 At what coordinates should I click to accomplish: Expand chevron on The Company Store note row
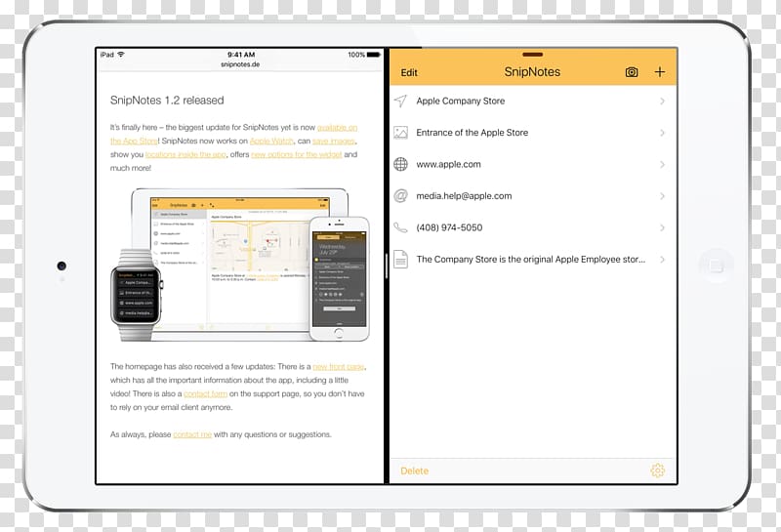[x=662, y=260]
